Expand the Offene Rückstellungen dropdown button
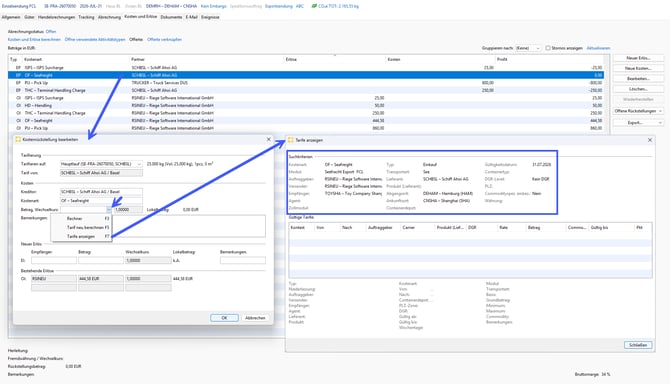The width and height of the screenshot is (670, 384). [638, 111]
